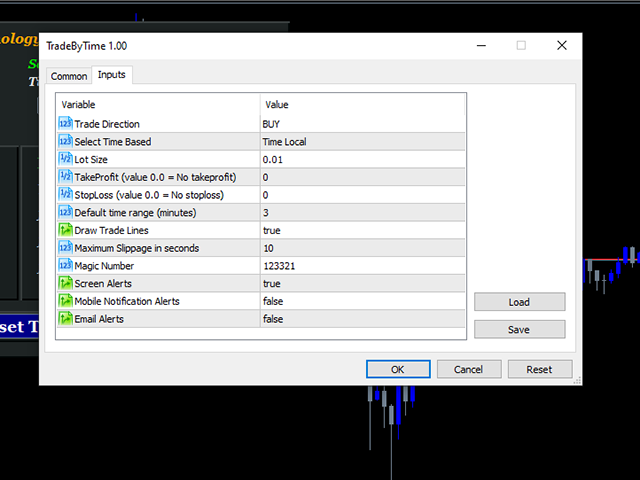Click the Screen Alerts boolean icon
Screen dimensions: 640x480
click(x=65, y=283)
